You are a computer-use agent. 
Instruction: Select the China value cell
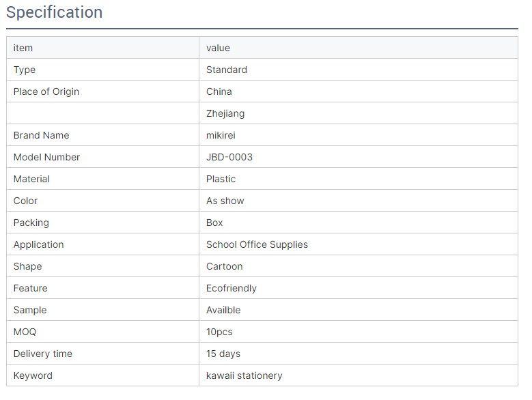point(359,91)
